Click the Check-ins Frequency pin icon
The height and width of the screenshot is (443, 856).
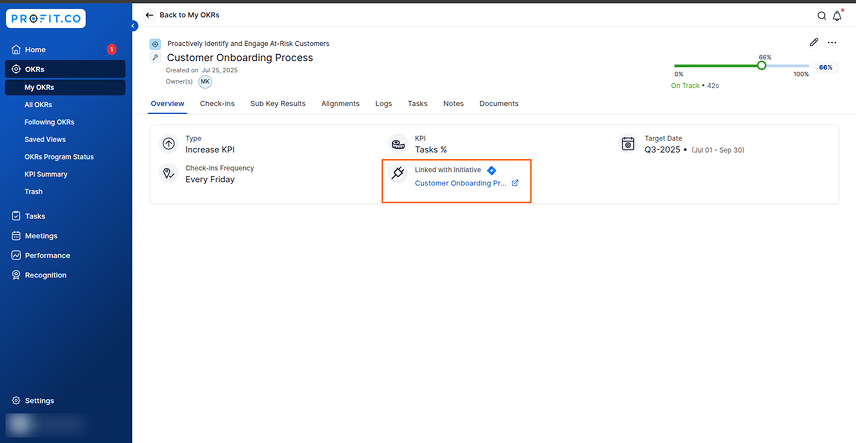169,174
